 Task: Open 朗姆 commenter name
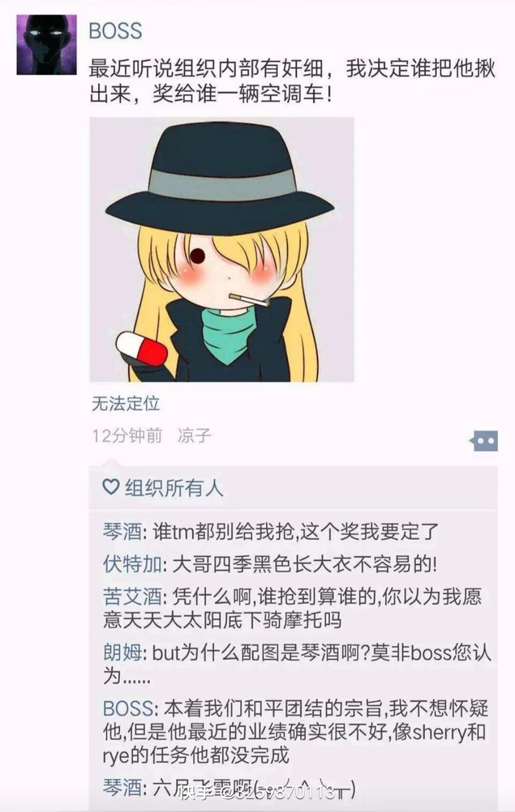click(122, 653)
